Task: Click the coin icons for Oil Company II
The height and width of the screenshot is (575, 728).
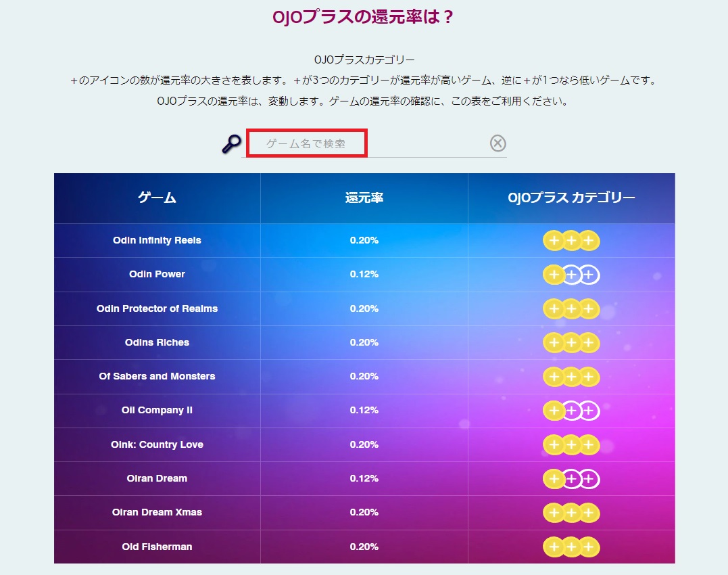Action: (571, 411)
